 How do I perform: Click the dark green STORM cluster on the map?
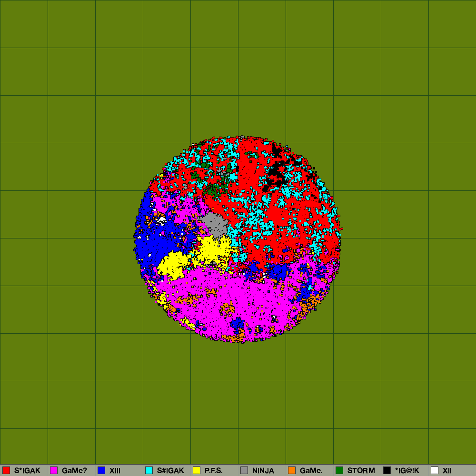coord(213,191)
